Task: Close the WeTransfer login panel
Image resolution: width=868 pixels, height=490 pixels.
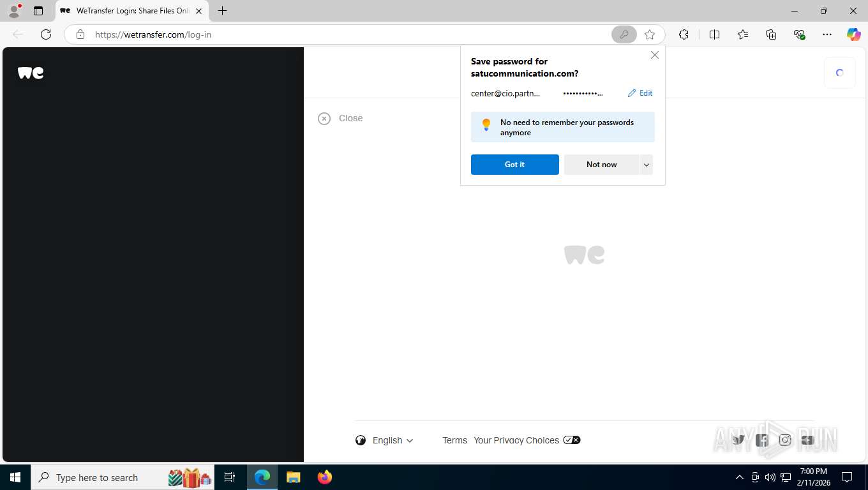Action: (x=341, y=118)
